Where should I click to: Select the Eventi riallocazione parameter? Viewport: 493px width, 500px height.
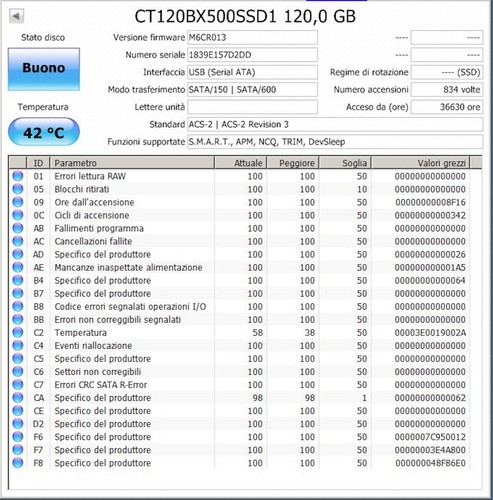pyautogui.click(x=93, y=345)
